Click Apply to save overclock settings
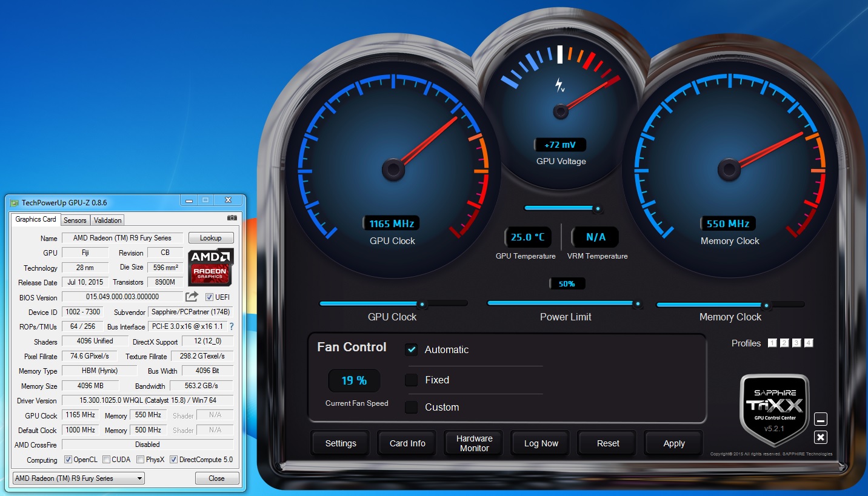This screenshot has width=868, height=496. [674, 443]
